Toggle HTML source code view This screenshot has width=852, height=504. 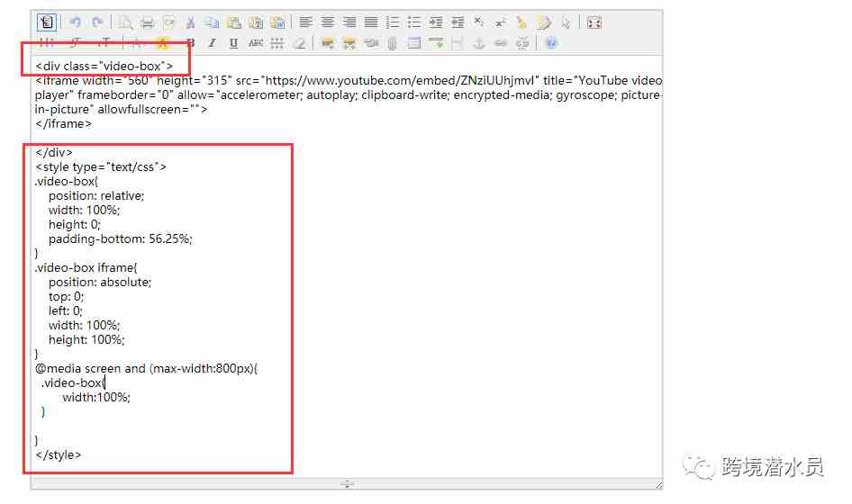47,22
